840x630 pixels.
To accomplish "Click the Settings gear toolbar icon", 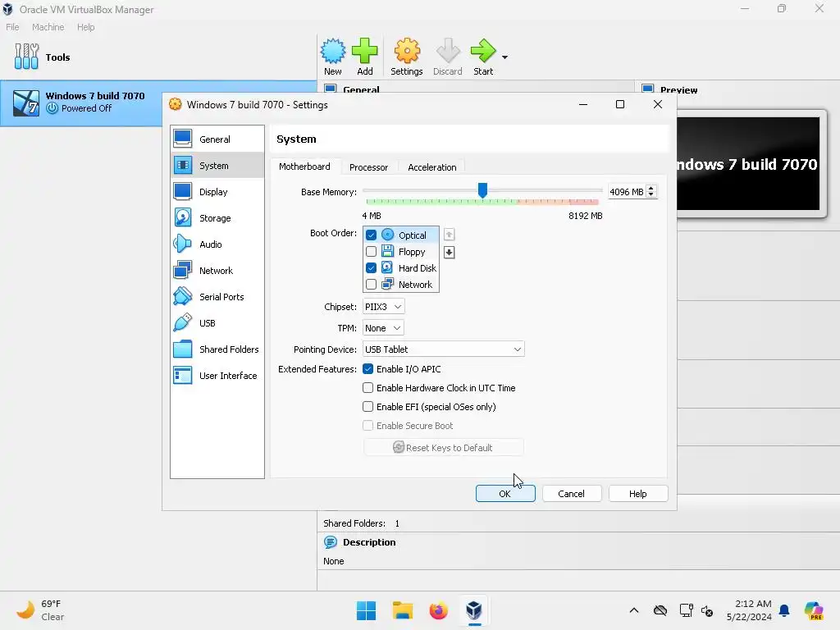I will pyautogui.click(x=407, y=51).
